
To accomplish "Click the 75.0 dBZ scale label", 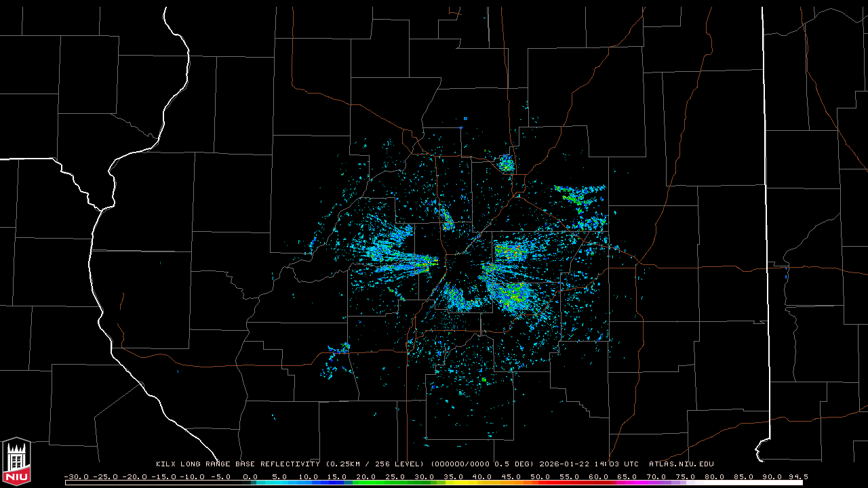I will coord(686,476).
